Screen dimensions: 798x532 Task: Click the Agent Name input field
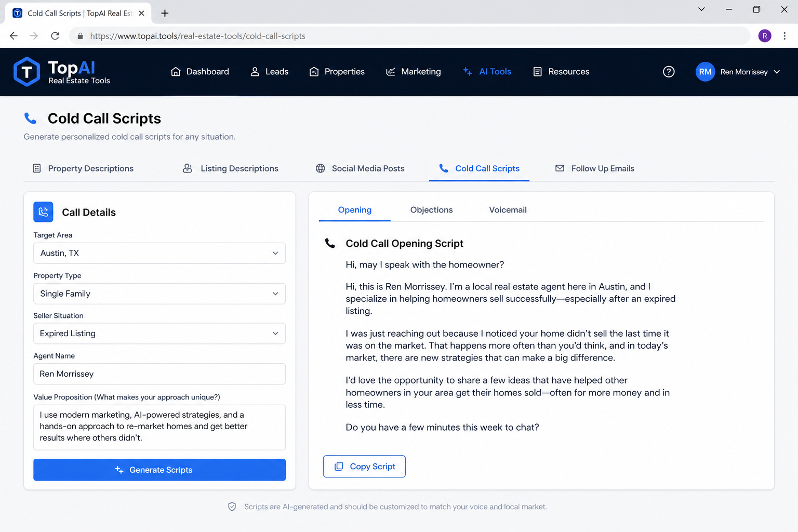click(159, 374)
